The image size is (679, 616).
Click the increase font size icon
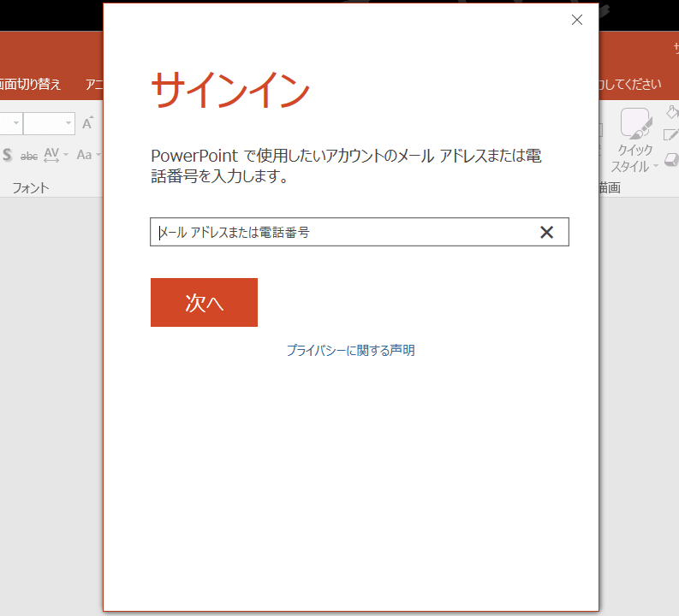point(87,124)
